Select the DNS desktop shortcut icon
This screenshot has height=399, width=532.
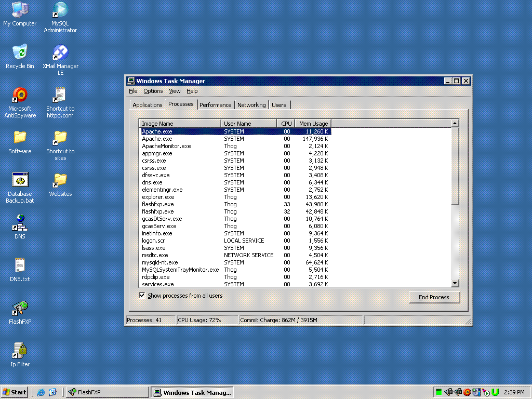[20, 223]
